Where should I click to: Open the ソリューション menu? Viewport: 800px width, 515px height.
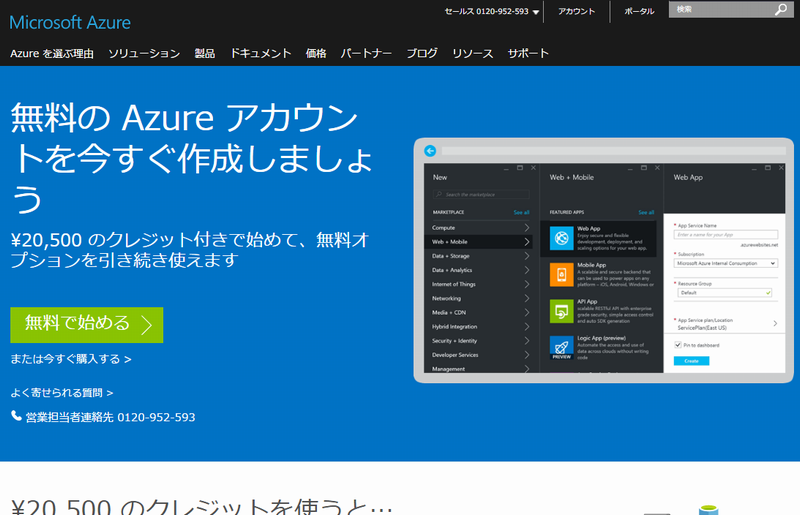point(144,54)
